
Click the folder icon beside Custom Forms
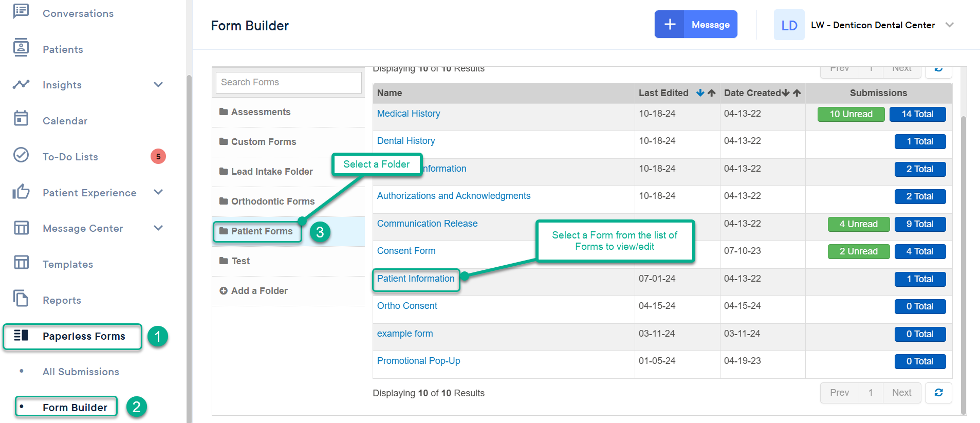[224, 141]
